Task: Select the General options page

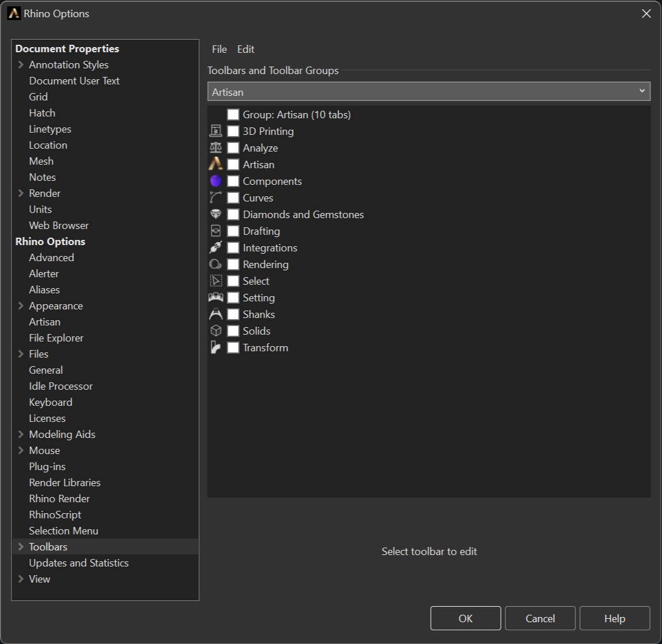Action: pyautogui.click(x=46, y=370)
